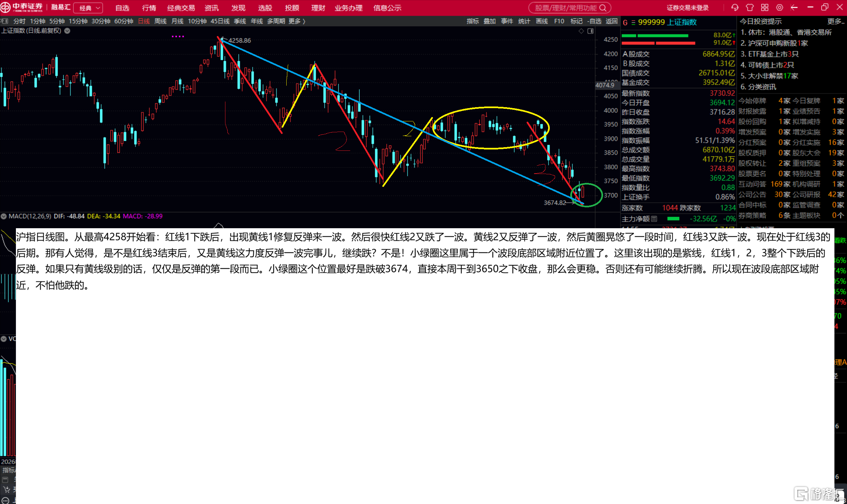Open customer service headset icon
Viewport: 847px width, 504px height.
(x=735, y=8)
